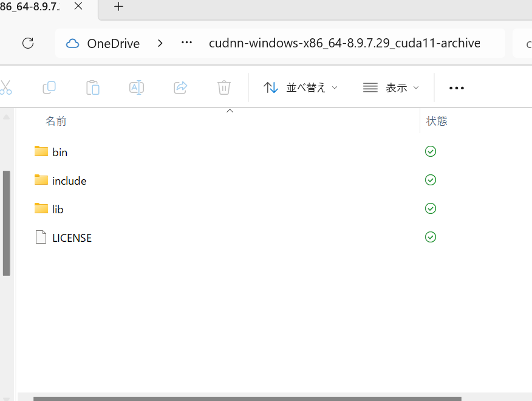Add a new Explorer tab
The width and height of the screenshot is (532, 401).
[118, 7]
